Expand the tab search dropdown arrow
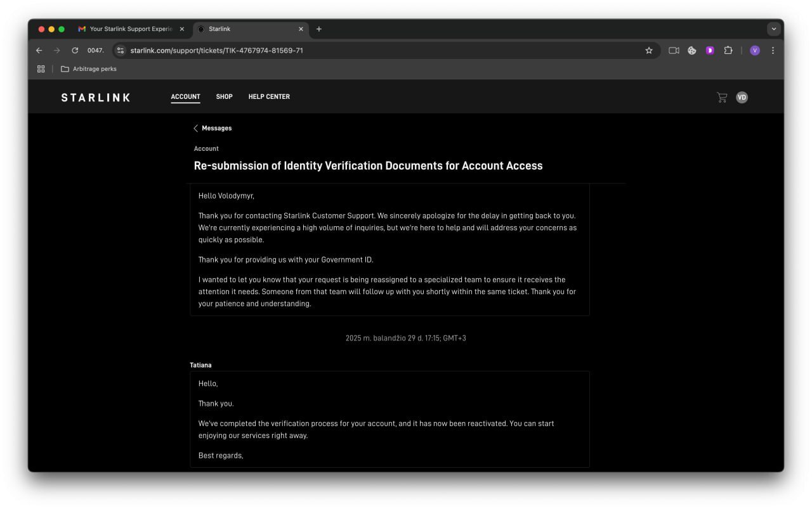Image resolution: width=812 pixels, height=509 pixels. [x=773, y=29]
